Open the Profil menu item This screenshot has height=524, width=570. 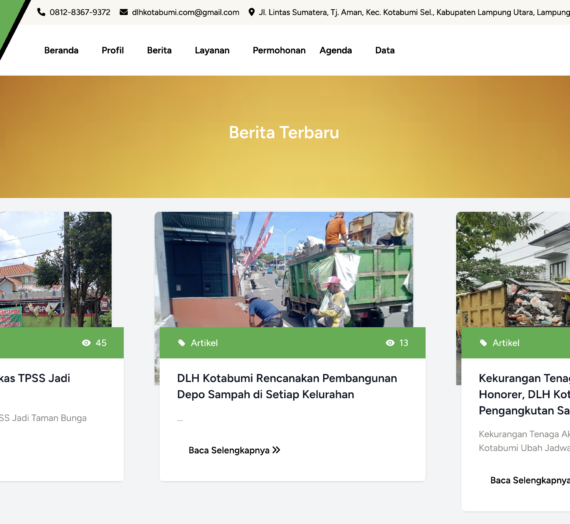[113, 50]
